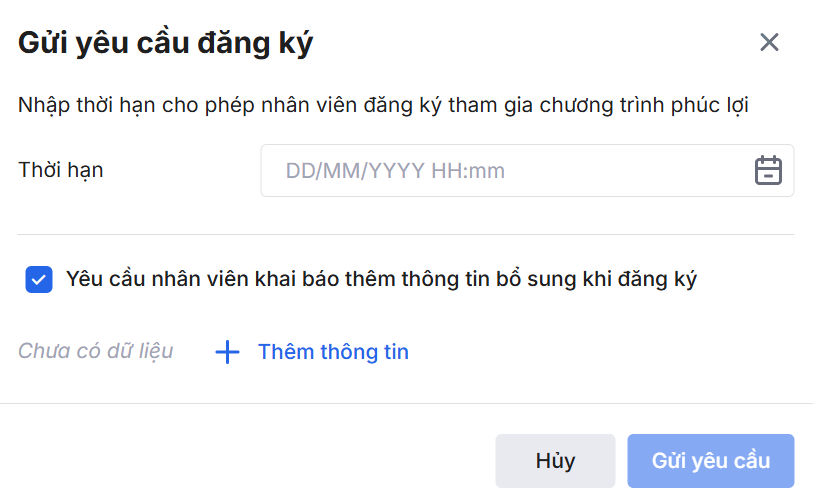This screenshot has height=504, width=813.
Task: Click the 'Nhập thời hạn cho phép' description text
Action: pyautogui.click(x=384, y=104)
